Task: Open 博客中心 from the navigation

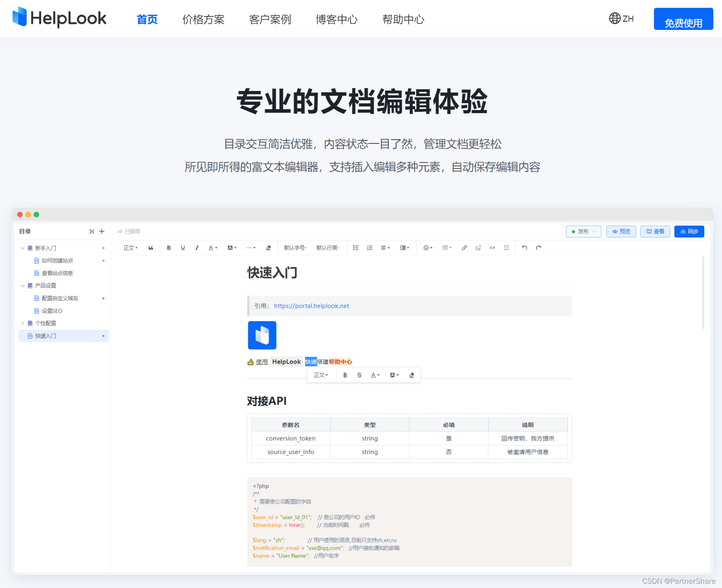Action: [x=337, y=19]
